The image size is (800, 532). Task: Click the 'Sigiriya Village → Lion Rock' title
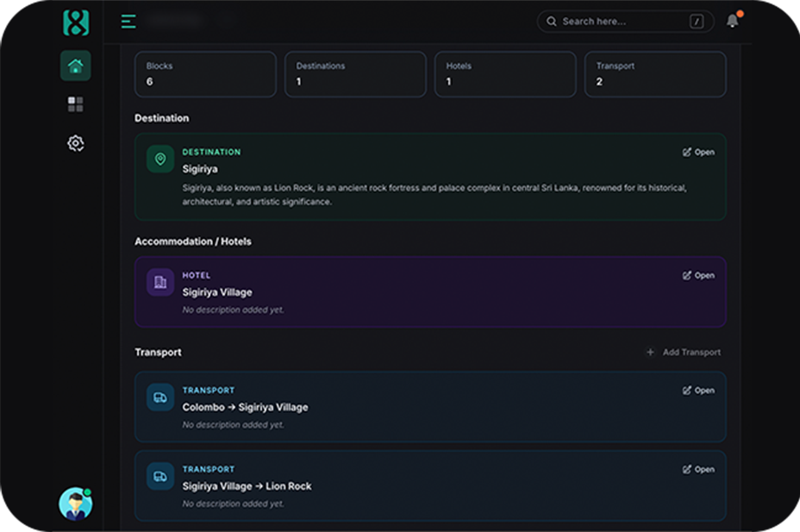point(247,486)
